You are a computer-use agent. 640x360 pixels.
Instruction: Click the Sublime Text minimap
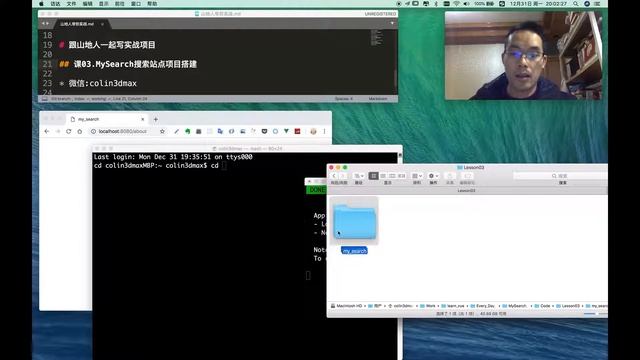tap(376, 38)
